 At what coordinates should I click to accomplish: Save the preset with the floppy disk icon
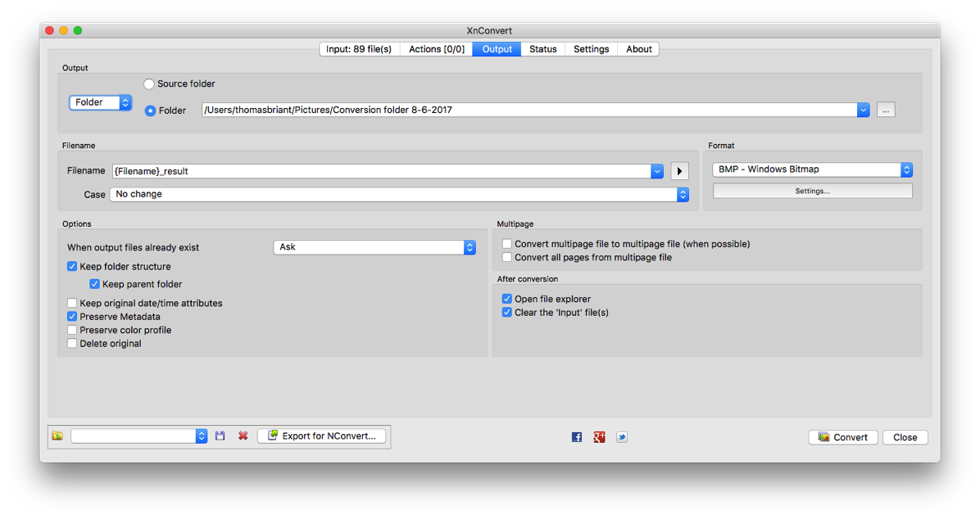(220, 436)
